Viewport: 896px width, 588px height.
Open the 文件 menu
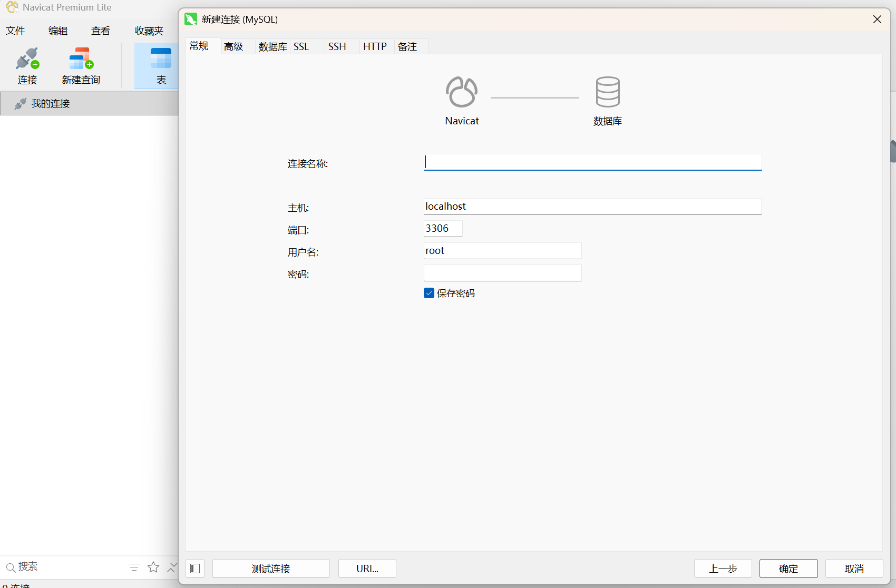(x=15, y=31)
